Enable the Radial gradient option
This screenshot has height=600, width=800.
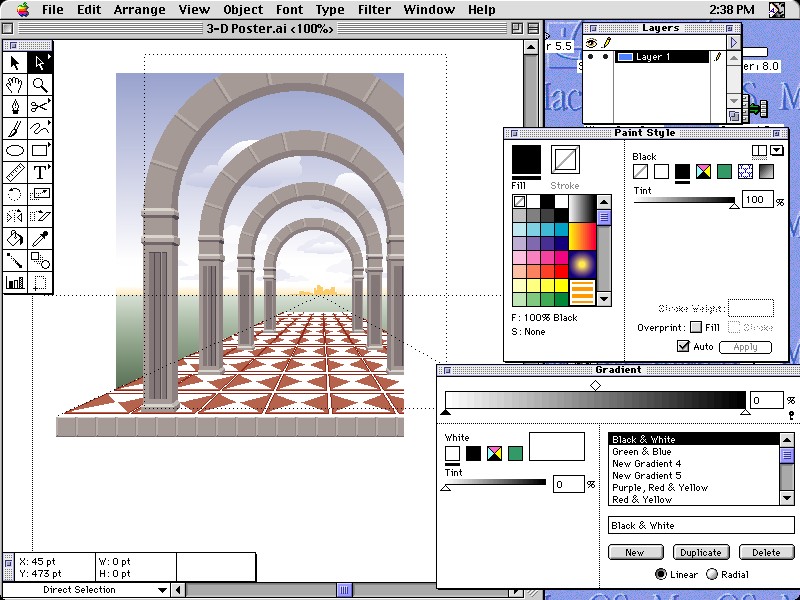click(x=712, y=574)
